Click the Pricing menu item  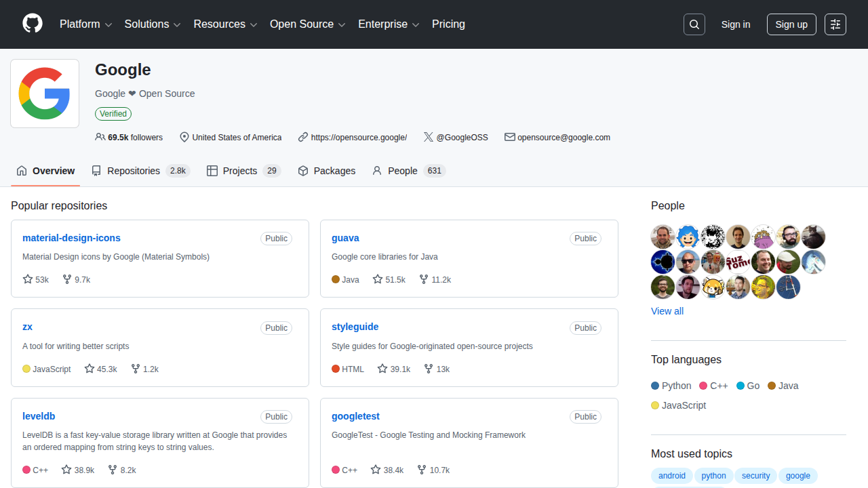point(448,24)
